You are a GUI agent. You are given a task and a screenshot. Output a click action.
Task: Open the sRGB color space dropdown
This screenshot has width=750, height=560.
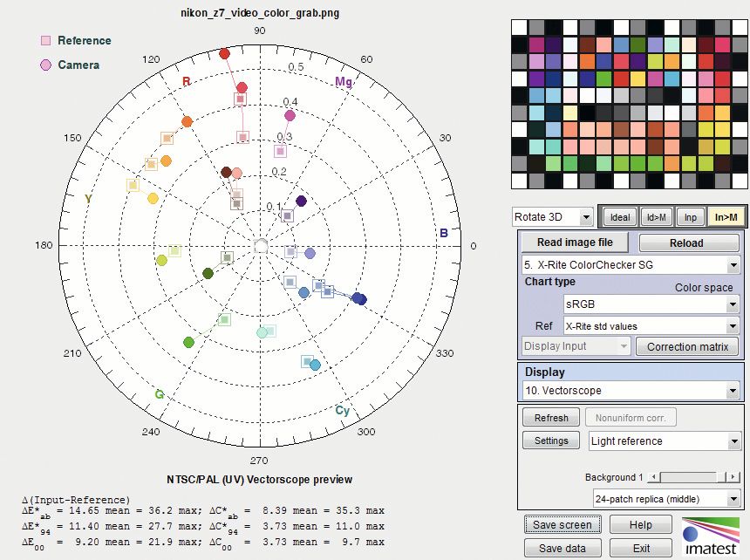point(651,304)
